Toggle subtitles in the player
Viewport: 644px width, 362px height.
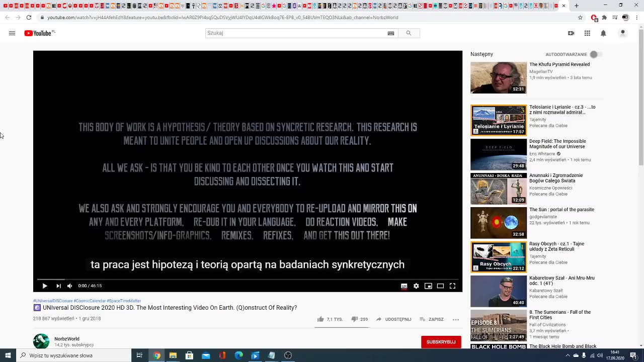(x=404, y=286)
